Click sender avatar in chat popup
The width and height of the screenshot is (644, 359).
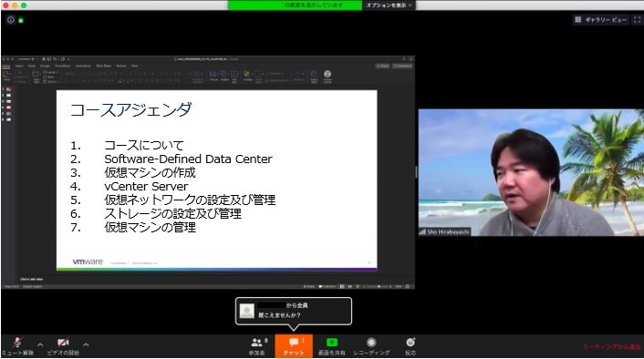coord(247,311)
